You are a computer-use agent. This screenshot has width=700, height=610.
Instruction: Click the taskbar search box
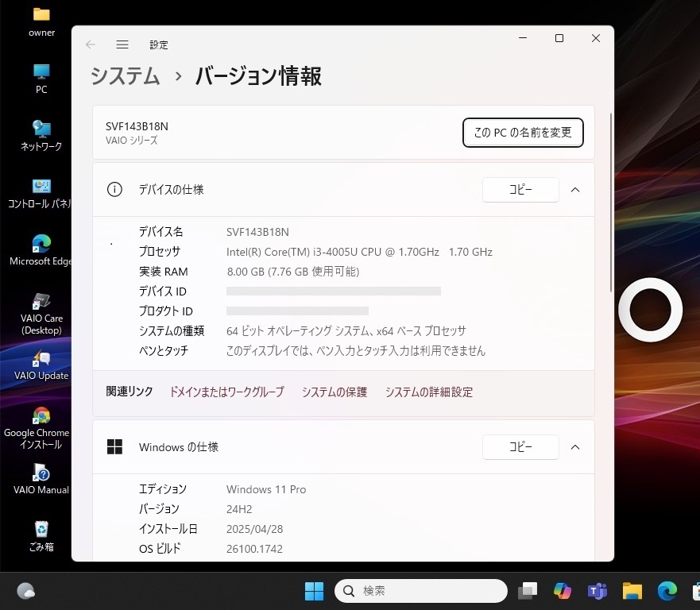(421, 591)
